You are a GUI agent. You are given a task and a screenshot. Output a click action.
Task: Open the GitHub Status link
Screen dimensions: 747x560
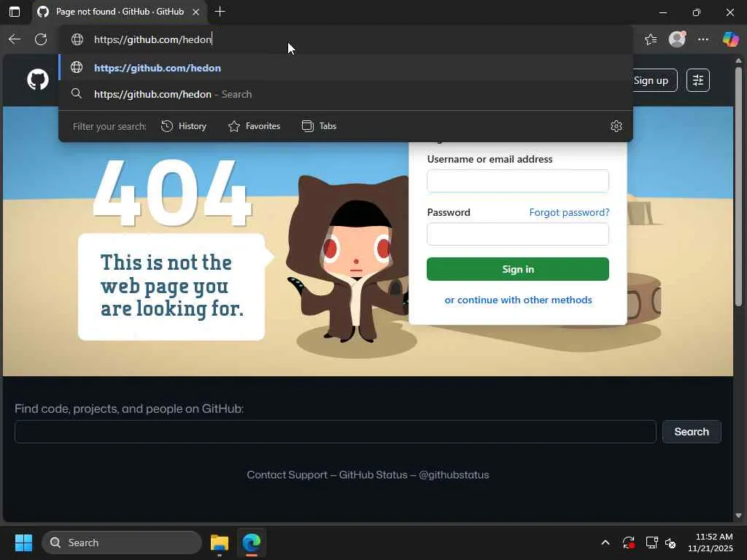(x=373, y=475)
